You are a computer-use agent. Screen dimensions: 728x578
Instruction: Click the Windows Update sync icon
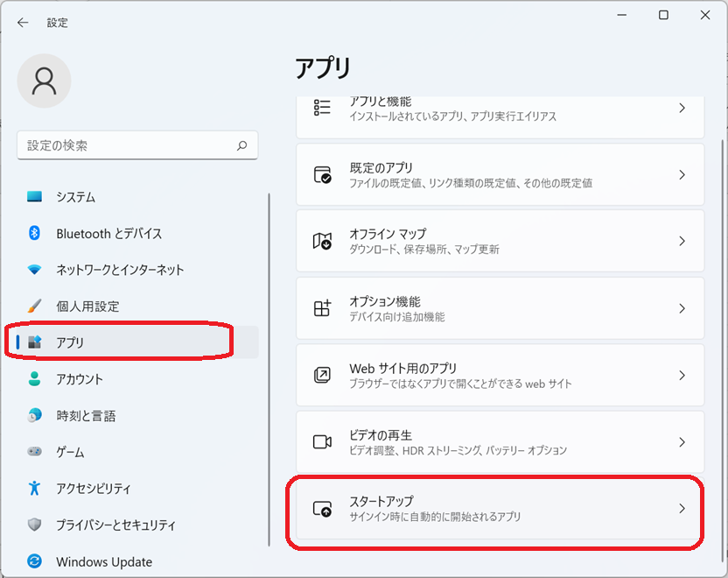[34, 561]
